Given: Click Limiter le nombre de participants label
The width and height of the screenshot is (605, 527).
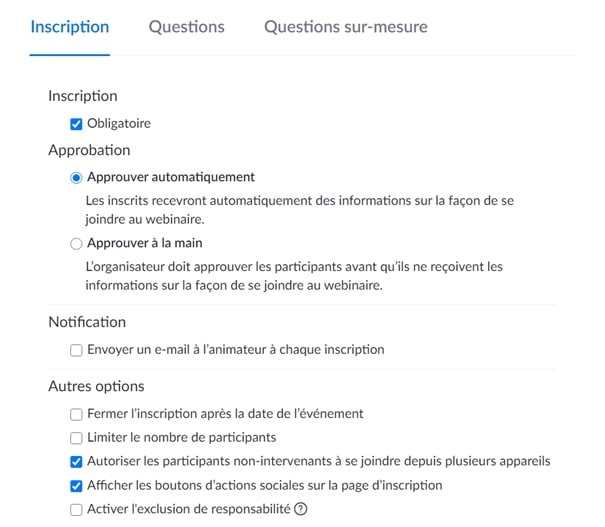Looking at the screenshot, I should click(182, 437).
